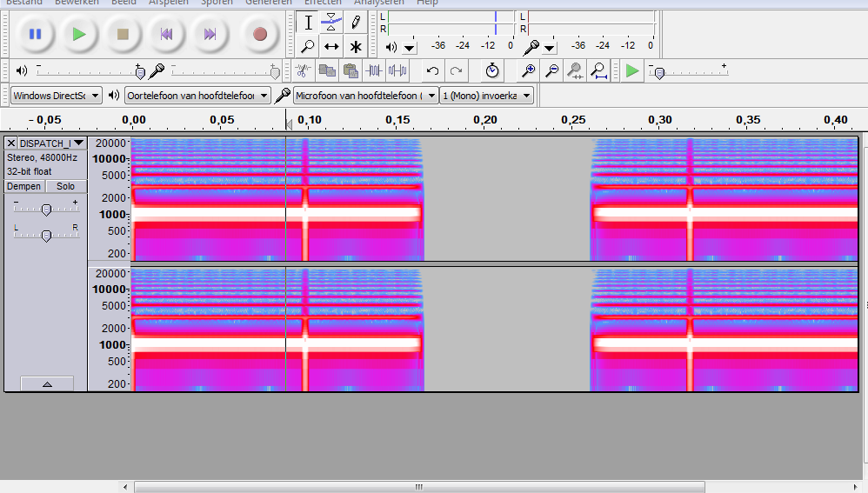This screenshot has height=493, width=868.
Task: Open the Sync-Lock tracks clock icon
Action: coord(492,70)
